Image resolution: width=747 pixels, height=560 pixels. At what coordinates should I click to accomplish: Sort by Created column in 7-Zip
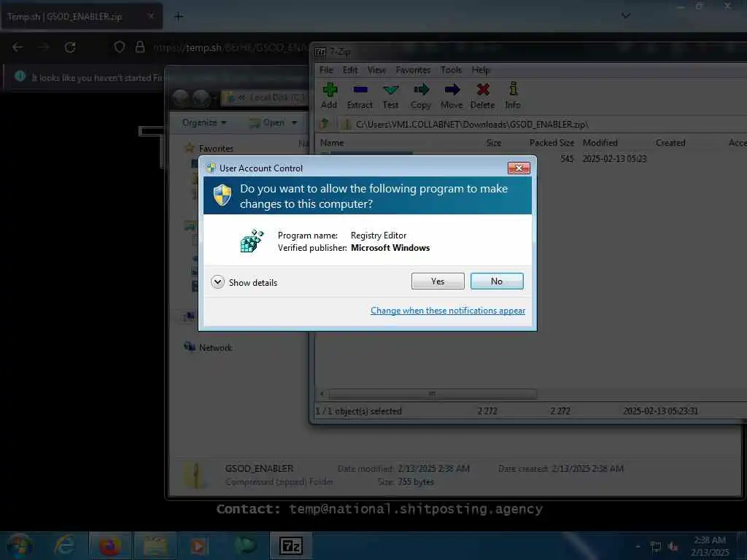(670, 143)
